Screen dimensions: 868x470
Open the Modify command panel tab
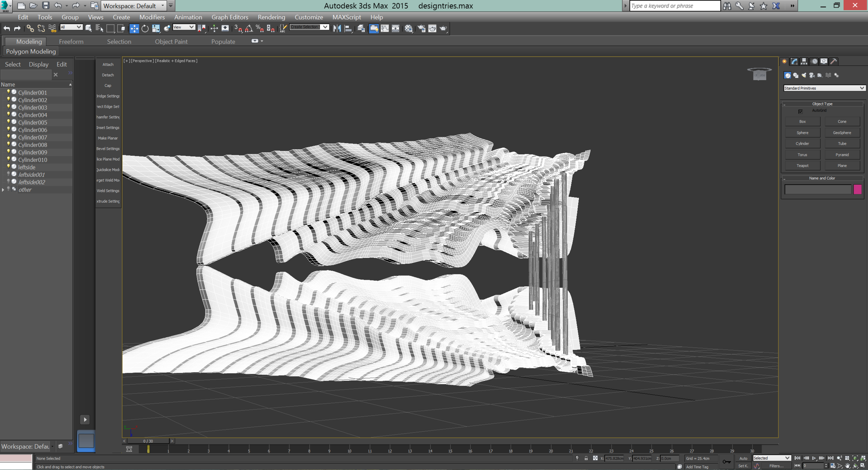[x=794, y=61]
